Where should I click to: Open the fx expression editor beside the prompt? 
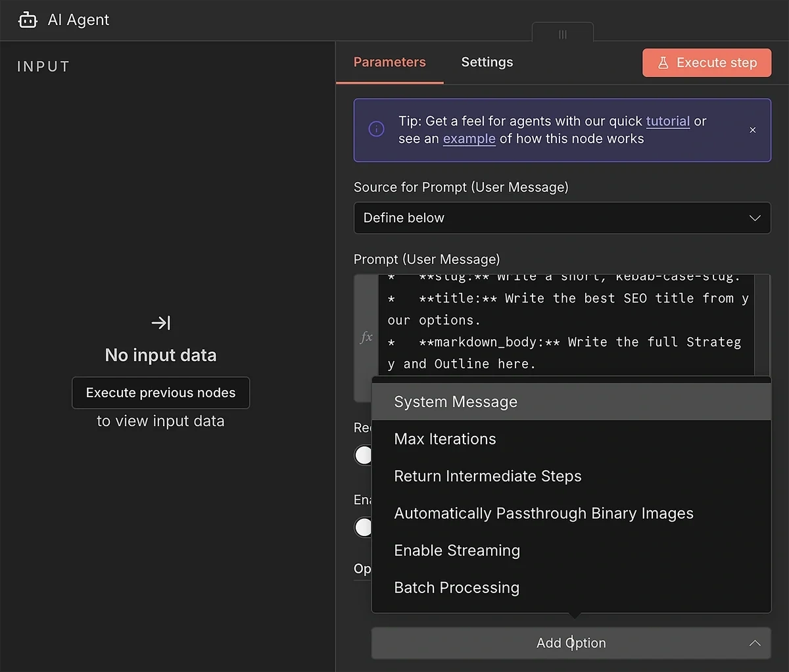pyautogui.click(x=366, y=337)
